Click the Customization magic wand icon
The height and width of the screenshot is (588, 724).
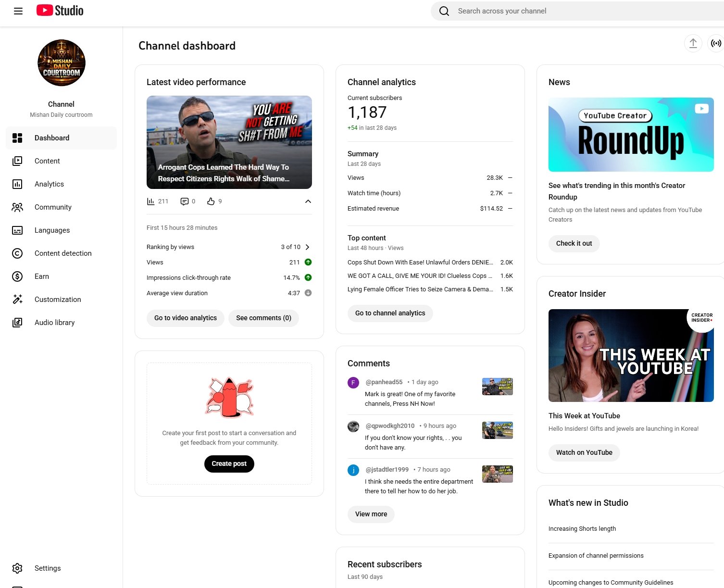coord(17,300)
